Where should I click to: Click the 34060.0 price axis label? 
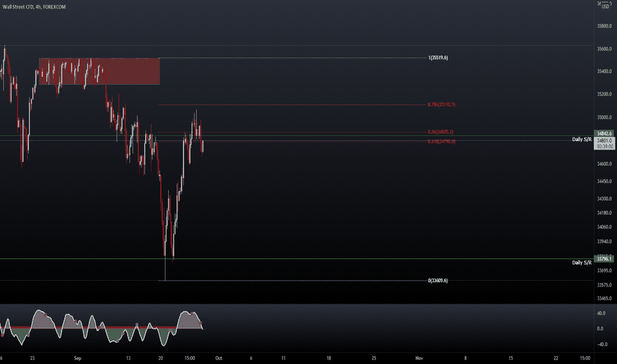click(604, 227)
